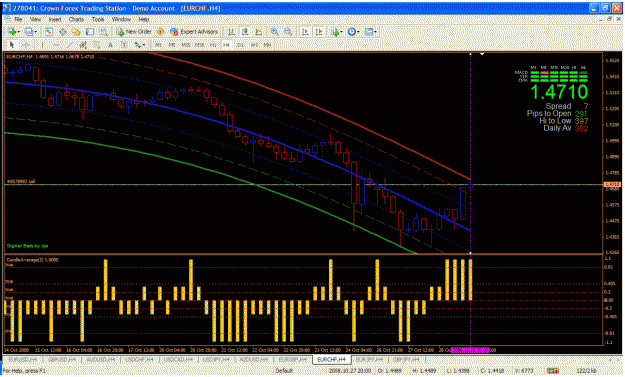The height and width of the screenshot is (377, 625).
Task: Add text with the A tool
Action: 110,45
